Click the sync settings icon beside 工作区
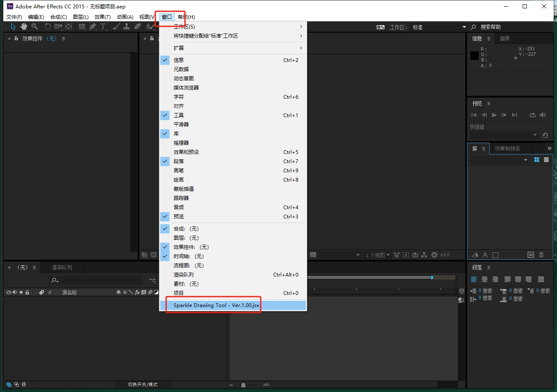Screen dimensions: 557x392 [x=380, y=27]
